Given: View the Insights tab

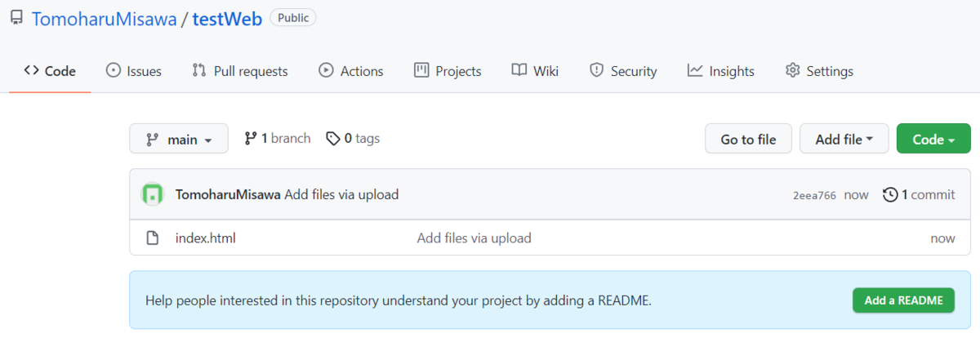Looking at the screenshot, I should click(x=721, y=71).
